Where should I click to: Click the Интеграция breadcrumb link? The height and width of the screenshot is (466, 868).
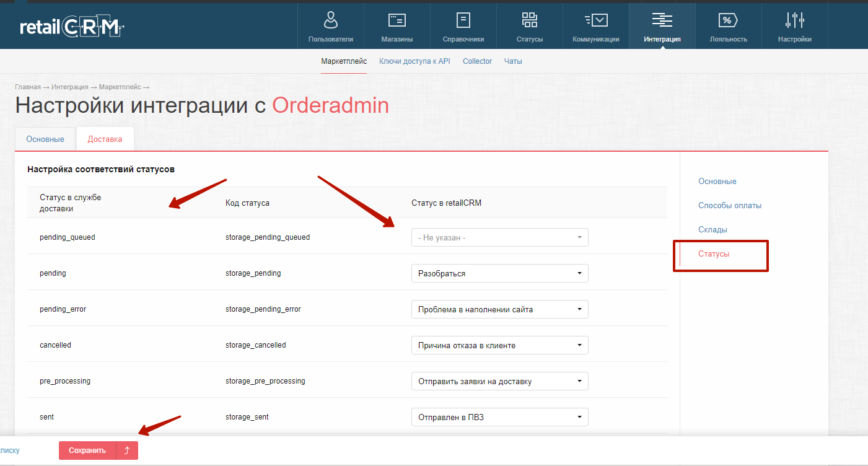pos(69,87)
